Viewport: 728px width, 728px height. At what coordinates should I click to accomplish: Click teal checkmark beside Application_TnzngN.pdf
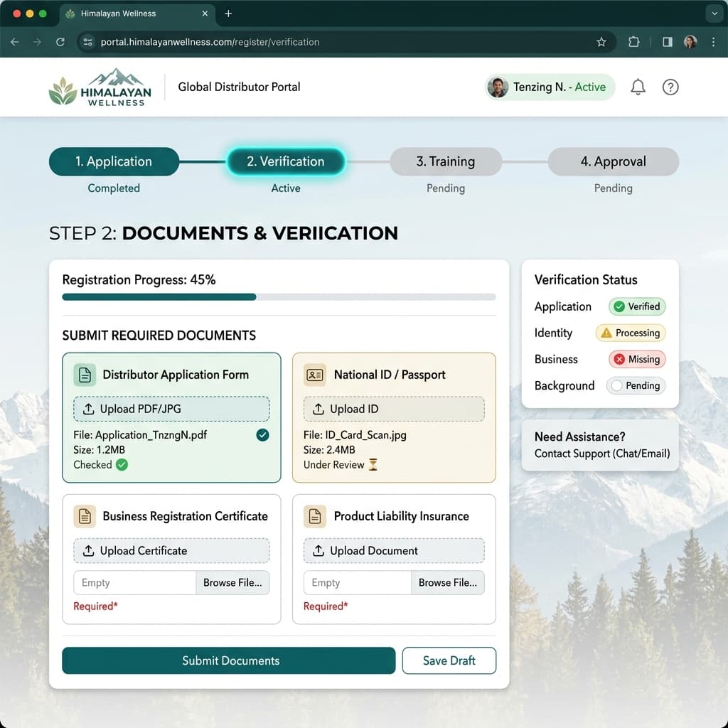click(x=262, y=435)
